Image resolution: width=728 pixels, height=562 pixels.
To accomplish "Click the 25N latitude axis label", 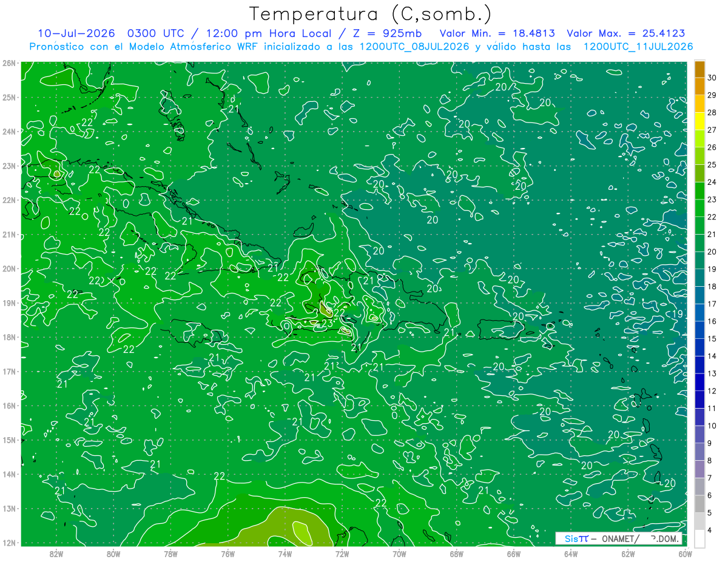I will (x=8, y=97).
